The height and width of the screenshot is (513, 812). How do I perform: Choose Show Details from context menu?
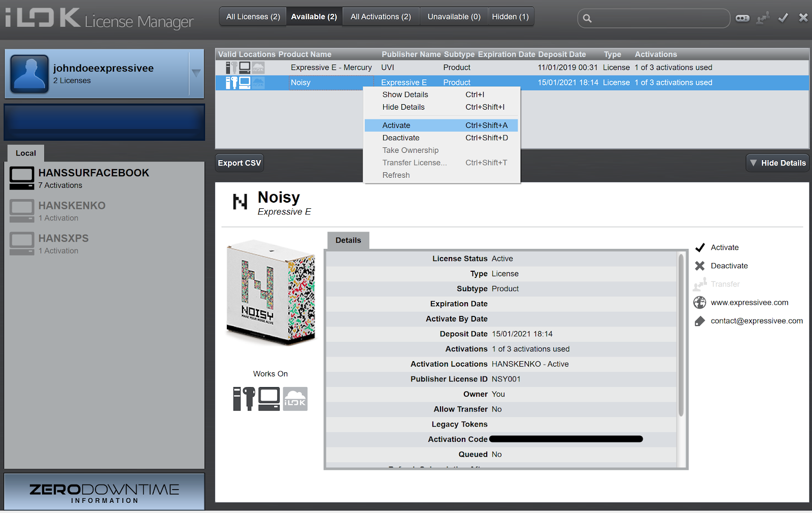442,94
